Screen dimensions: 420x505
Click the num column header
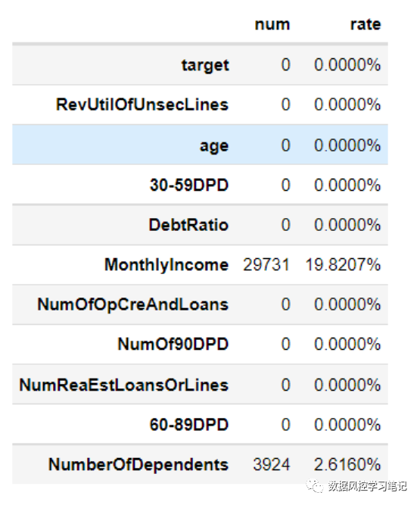click(272, 24)
